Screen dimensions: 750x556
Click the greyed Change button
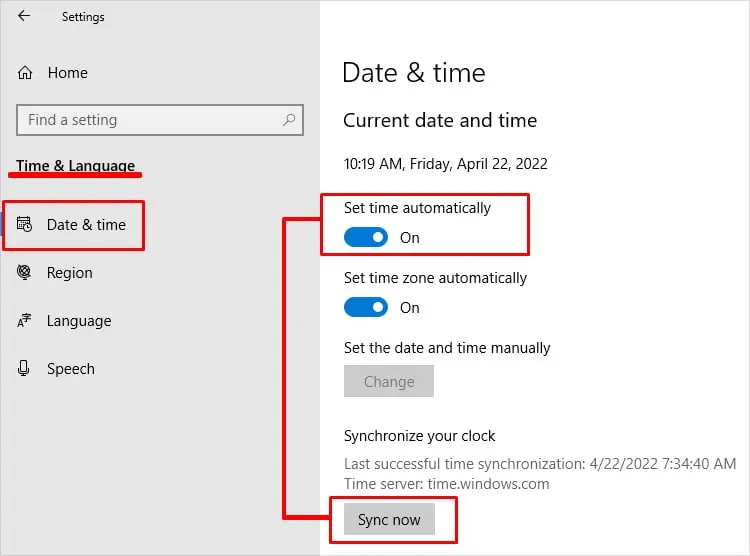(x=389, y=381)
